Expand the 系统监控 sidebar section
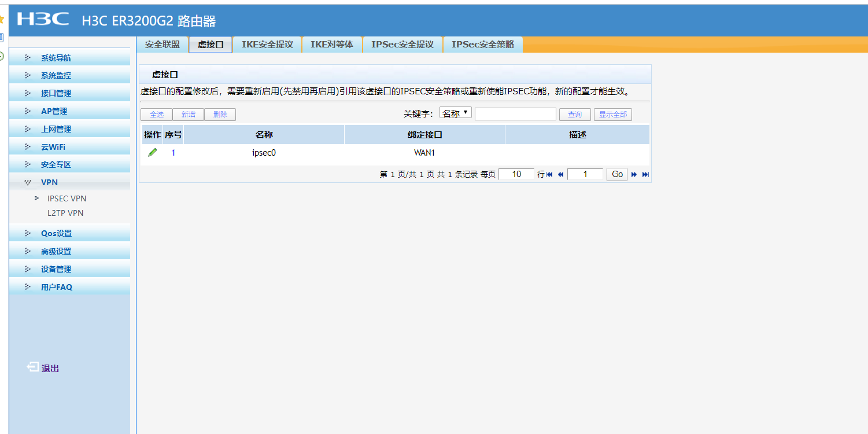 tap(69, 75)
